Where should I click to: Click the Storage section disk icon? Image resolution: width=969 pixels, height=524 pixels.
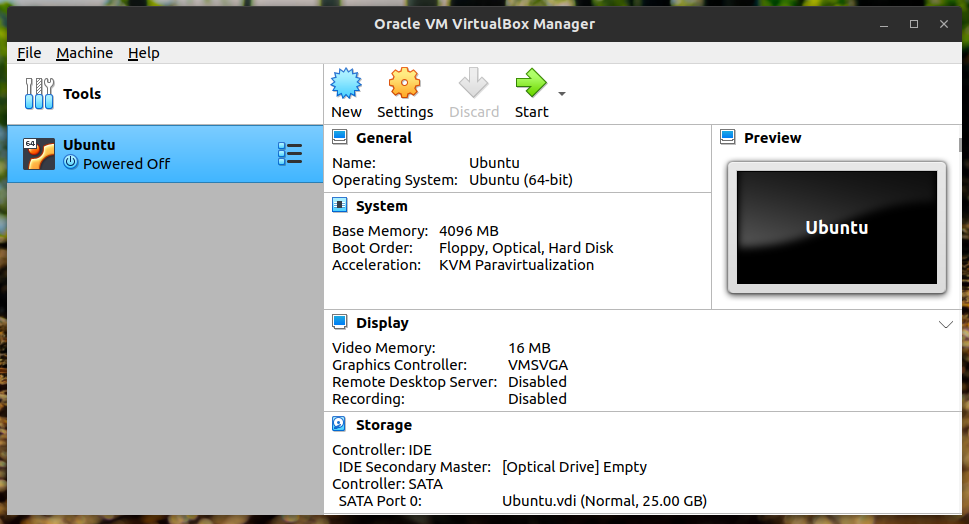coord(340,425)
